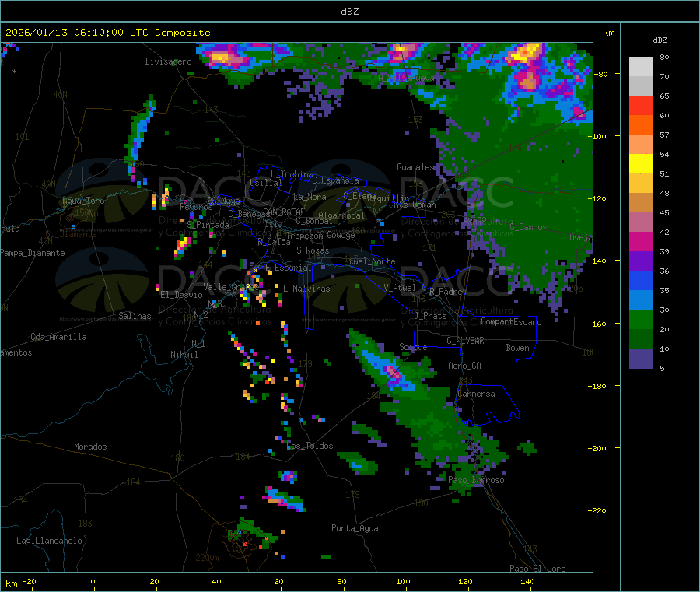
Task: Click the Guadales map label
Action: [415, 167]
